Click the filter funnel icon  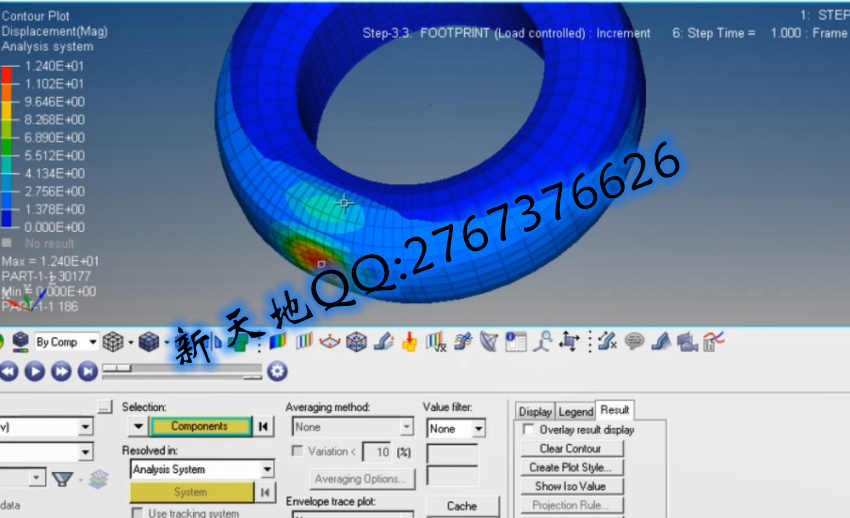[x=63, y=479]
